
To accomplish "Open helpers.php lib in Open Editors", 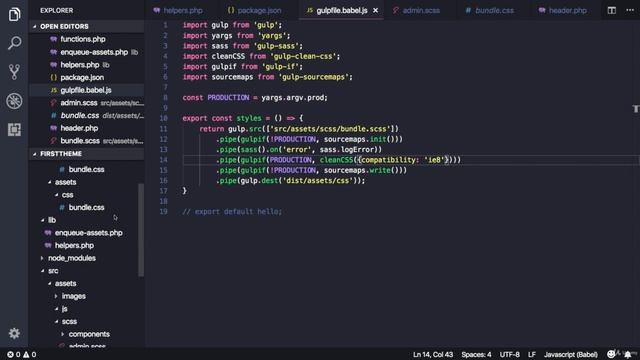I will pos(87,65).
